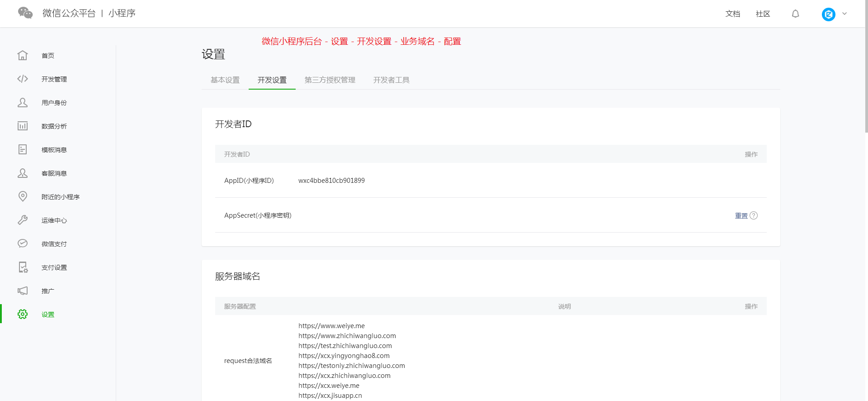Click the WeChat logo in the header
The height and width of the screenshot is (401, 868).
pos(25,13)
